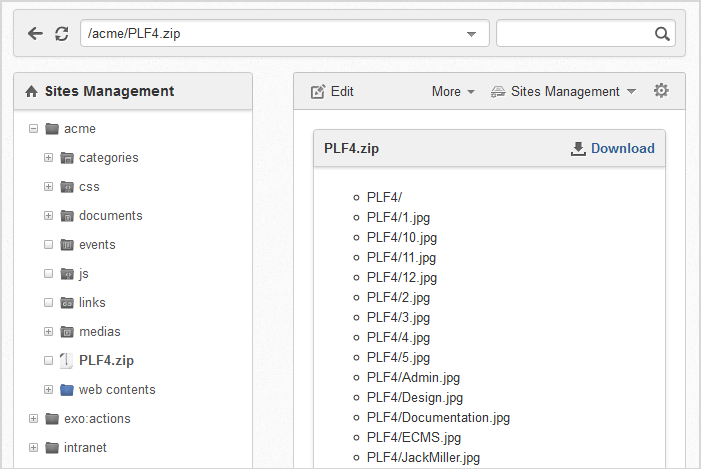Tick the checkbox next to events
Image resolution: width=701 pixels, height=469 pixels.
point(48,245)
